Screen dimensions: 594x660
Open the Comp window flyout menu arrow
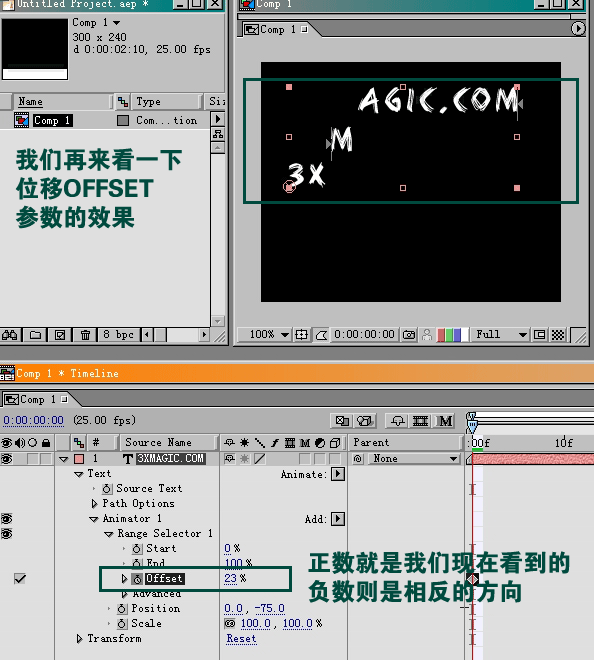point(578,29)
